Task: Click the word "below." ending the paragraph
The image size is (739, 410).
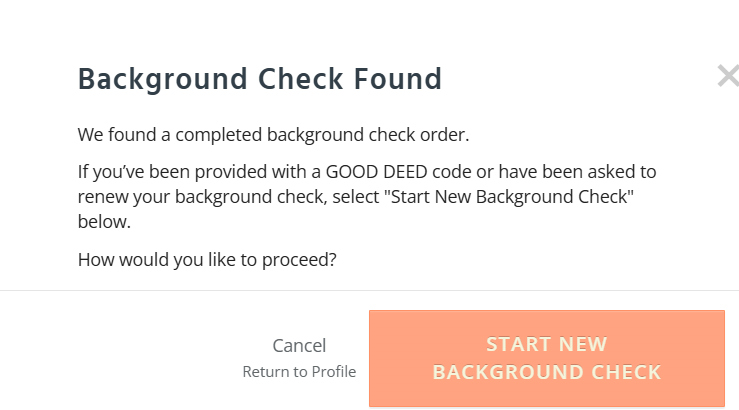Action: coord(104,221)
